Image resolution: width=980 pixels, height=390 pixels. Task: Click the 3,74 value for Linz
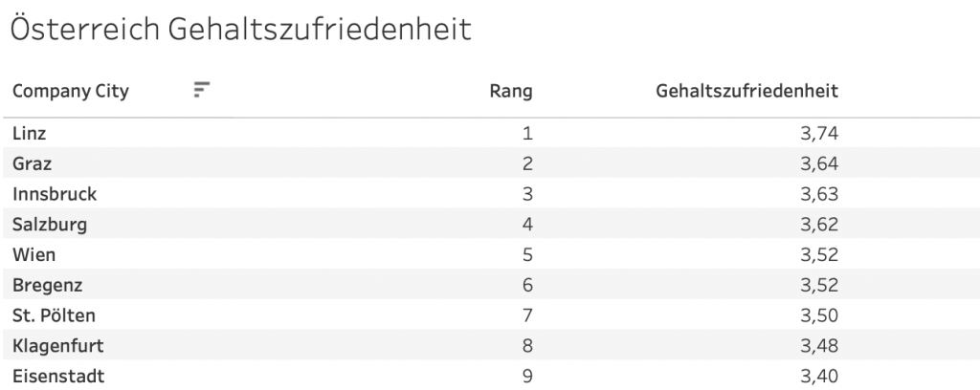click(819, 134)
